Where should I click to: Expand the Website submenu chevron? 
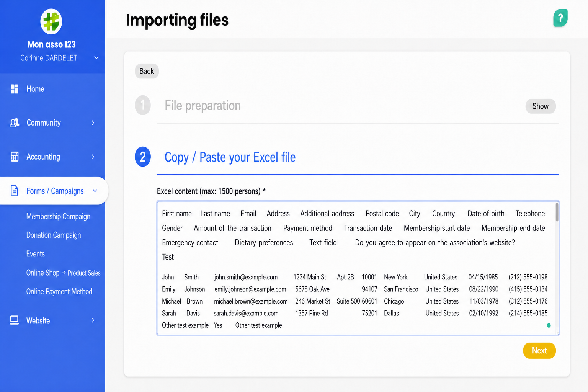pos(93,320)
